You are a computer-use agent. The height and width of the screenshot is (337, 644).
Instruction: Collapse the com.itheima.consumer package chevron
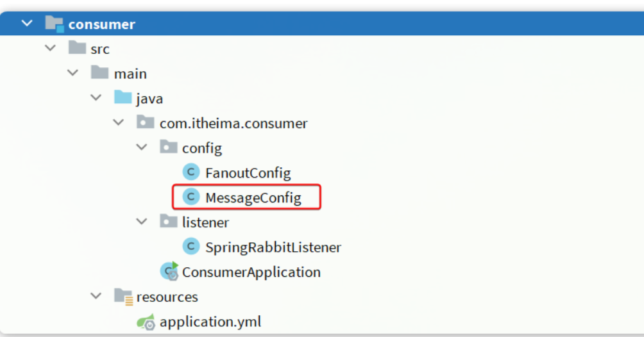(119, 122)
